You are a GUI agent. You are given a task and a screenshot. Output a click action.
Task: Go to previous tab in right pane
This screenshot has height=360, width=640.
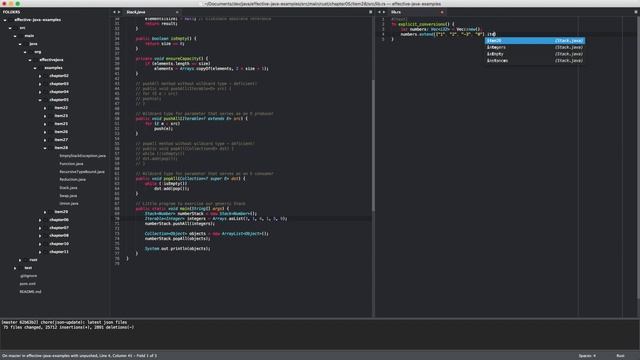click(x=379, y=12)
